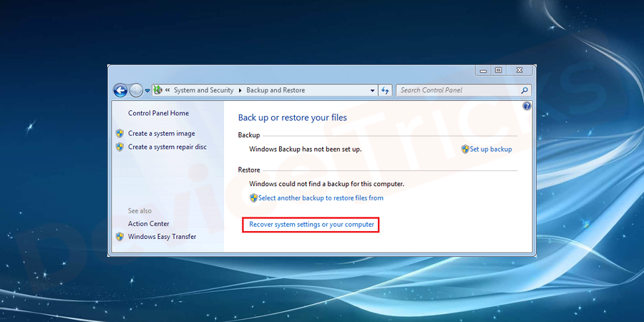Close the Backup and Restore window
Image resolution: width=644 pixels, height=322 pixels.
click(519, 71)
